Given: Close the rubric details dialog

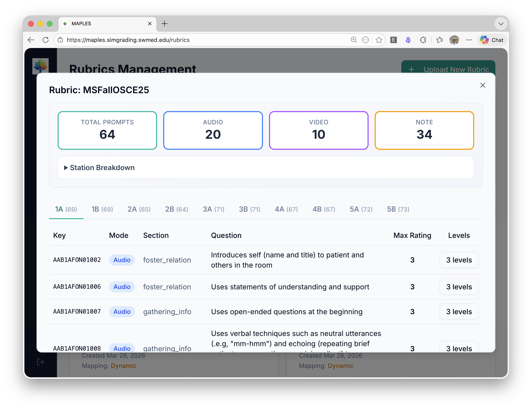Looking at the screenshot, I should coord(482,85).
